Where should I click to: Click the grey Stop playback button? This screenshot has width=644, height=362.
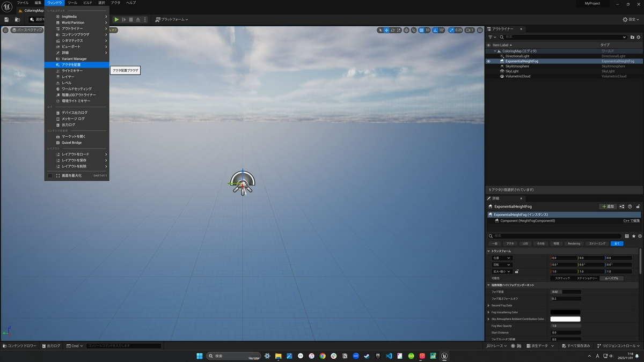click(131, 19)
